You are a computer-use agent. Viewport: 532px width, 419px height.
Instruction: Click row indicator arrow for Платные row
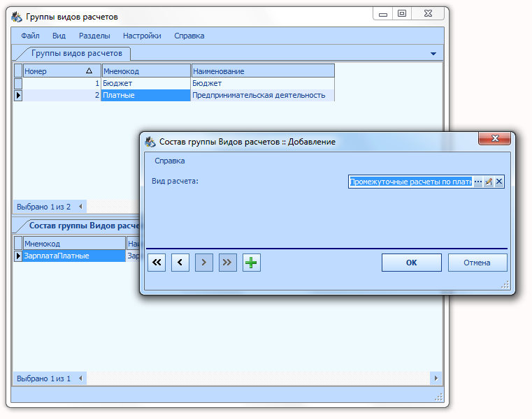click(x=18, y=95)
